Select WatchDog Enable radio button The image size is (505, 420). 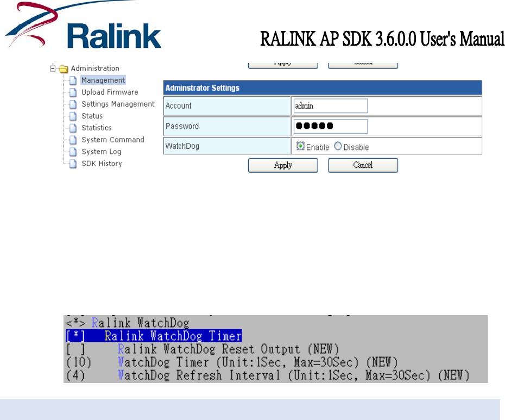coord(300,146)
